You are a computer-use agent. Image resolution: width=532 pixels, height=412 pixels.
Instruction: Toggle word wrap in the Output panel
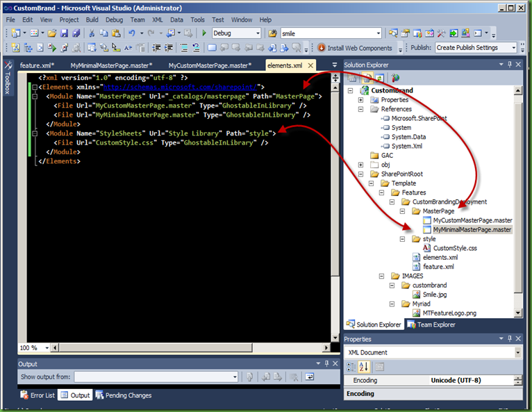pyautogui.click(x=310, y=377)
